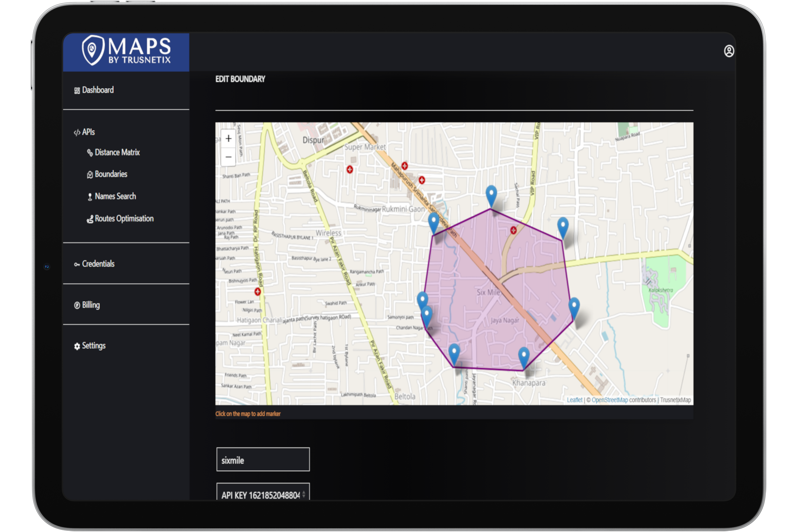Zoom in the map with plus button
Viewport: 801px width, 532px height.
tap(228, 139)
